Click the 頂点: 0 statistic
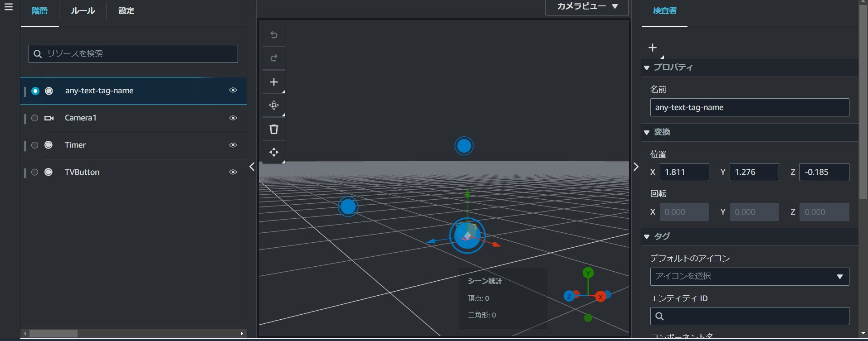 coord(478,298)
